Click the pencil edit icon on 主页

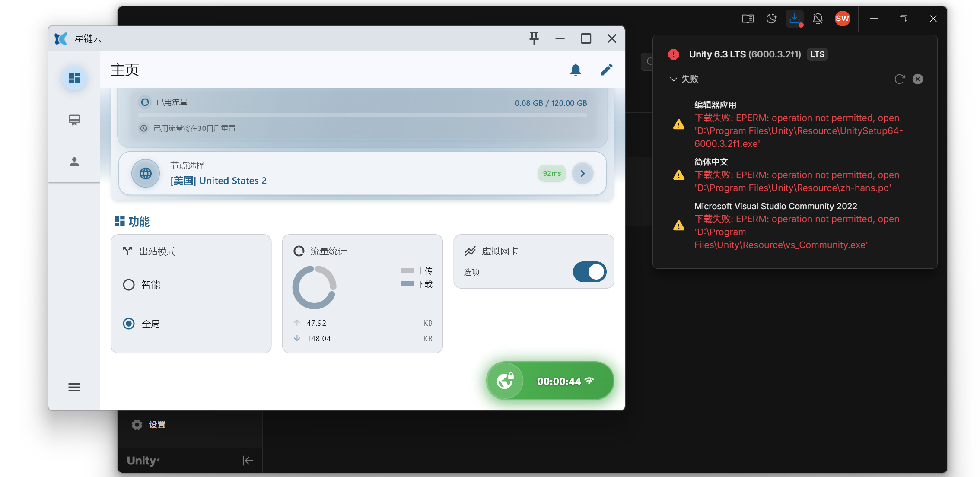pos(606,70)
